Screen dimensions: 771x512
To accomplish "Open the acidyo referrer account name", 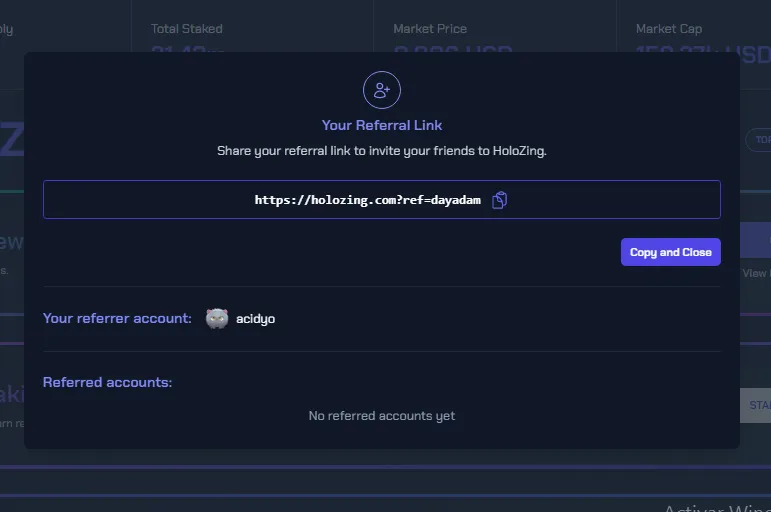I will pyautogui.click(x=255, y=319).
